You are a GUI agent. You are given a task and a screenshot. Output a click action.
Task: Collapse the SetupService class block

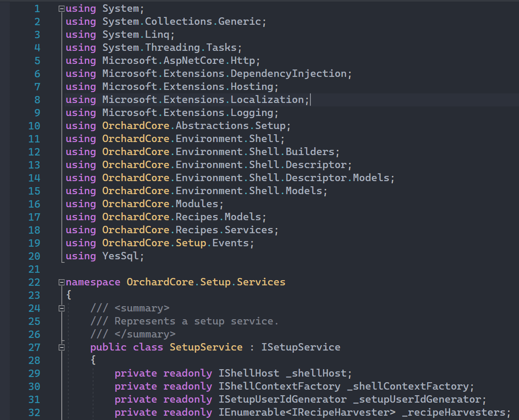(x=62, y=347)
